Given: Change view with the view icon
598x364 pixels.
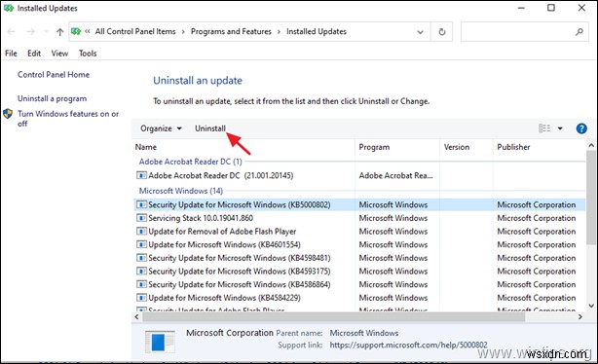Looking at the screenshot, I should coord(544,128).
